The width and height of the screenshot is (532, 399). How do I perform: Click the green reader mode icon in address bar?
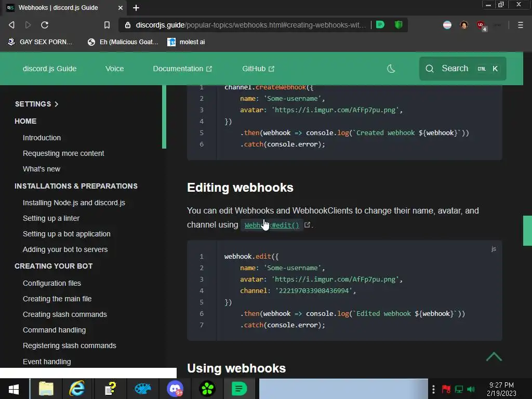(380, 24)
